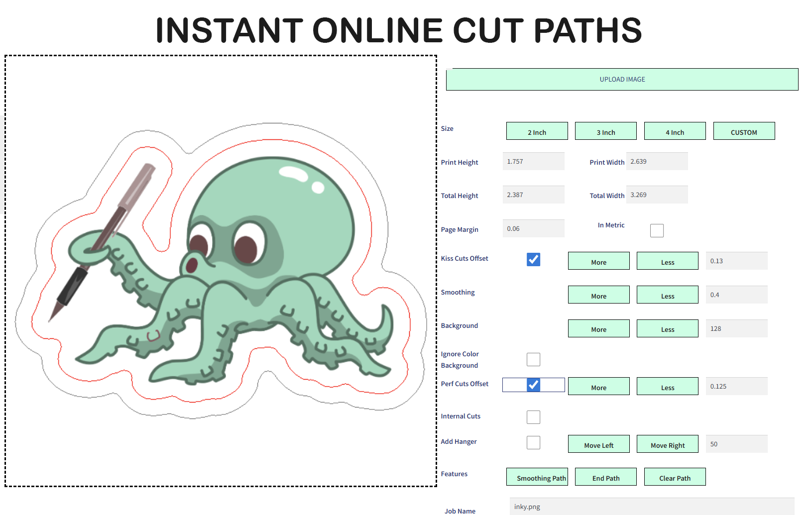
Task: Open the CUSTOM size option
Action: click(x=744, y=131)
